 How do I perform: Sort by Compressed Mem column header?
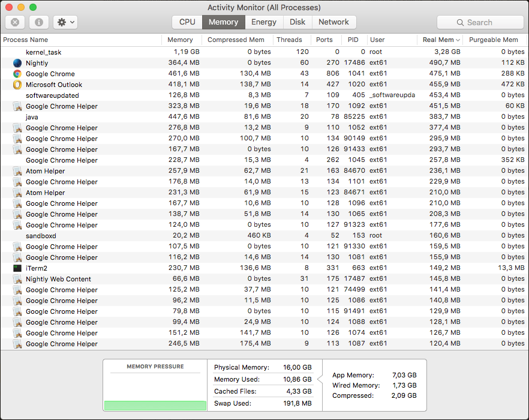(238, 40)
